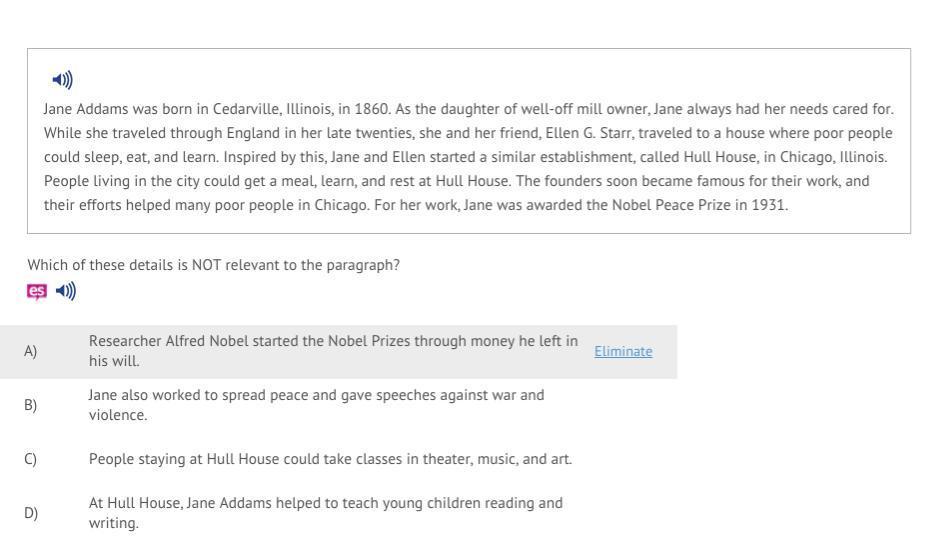
Task: Click the Eliminate link for answer A
Action: [623, 351]
